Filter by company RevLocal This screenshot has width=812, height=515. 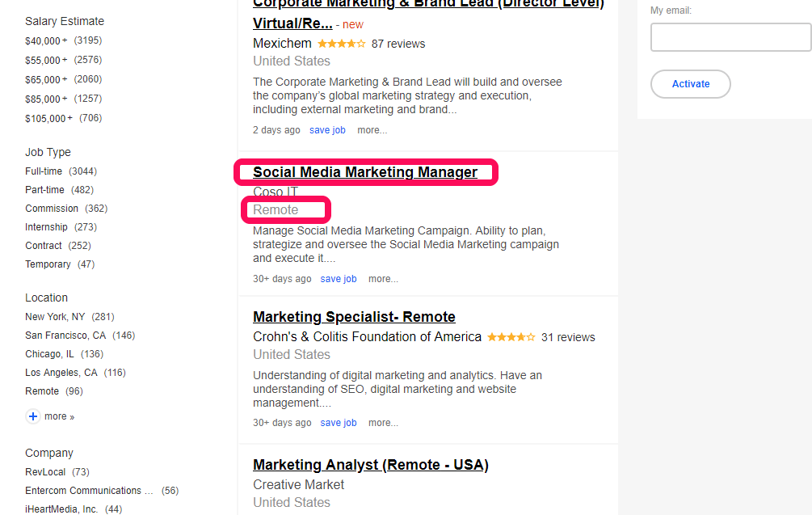tap(46, 472)
